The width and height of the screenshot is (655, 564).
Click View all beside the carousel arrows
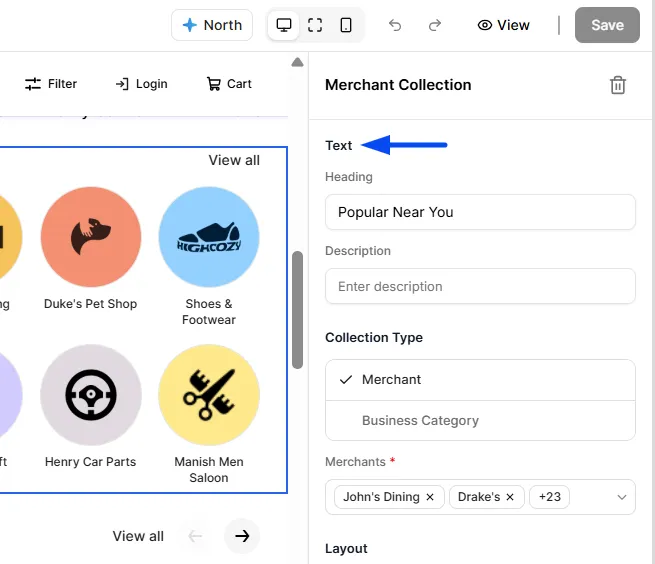pos(138,536)
